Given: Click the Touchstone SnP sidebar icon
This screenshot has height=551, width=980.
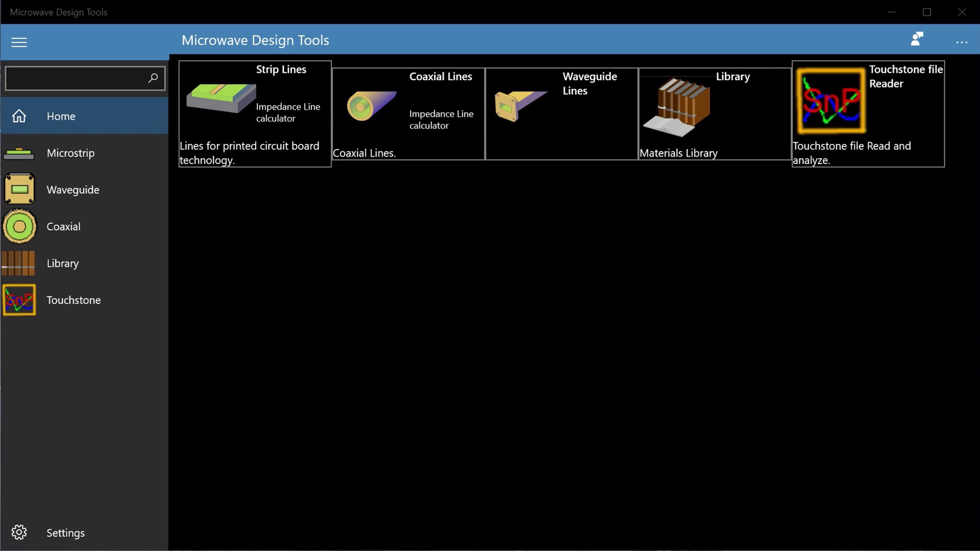Looking at the screenshot, I should (19, 300).
